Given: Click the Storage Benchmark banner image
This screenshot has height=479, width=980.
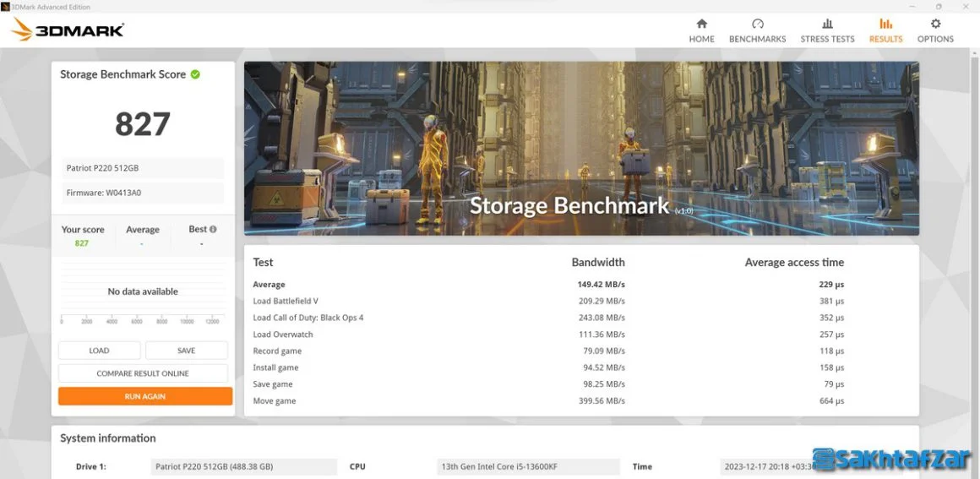Looking at the screenshot, I should pyautogui.click(x=581, y=148).
